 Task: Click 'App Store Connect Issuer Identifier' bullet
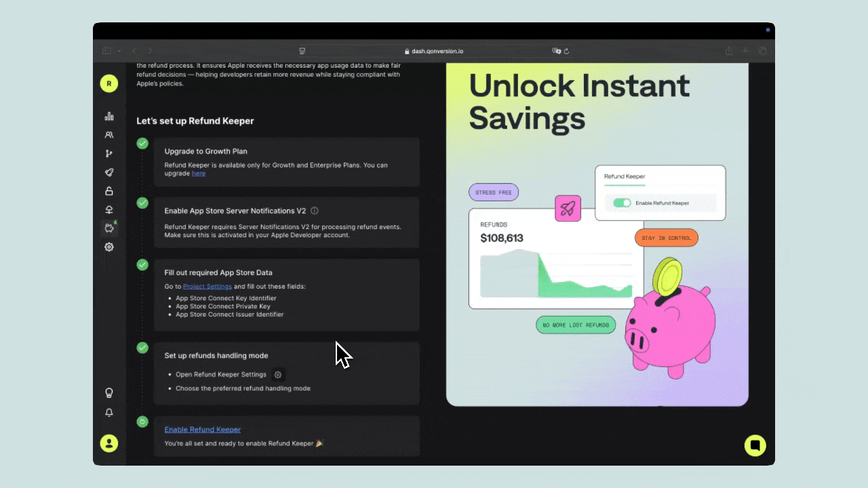230,314
